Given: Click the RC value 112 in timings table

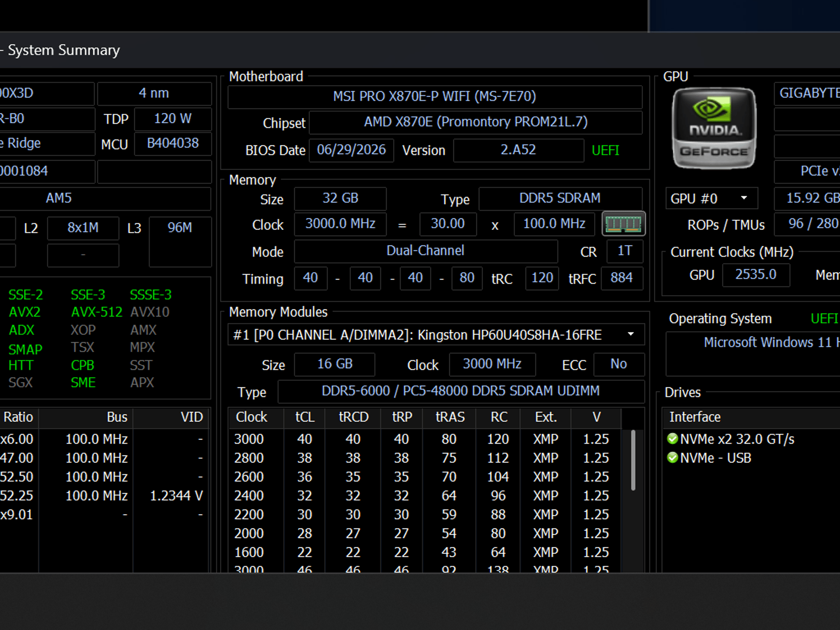Looking at the screenshot, I should coord(498,458).
